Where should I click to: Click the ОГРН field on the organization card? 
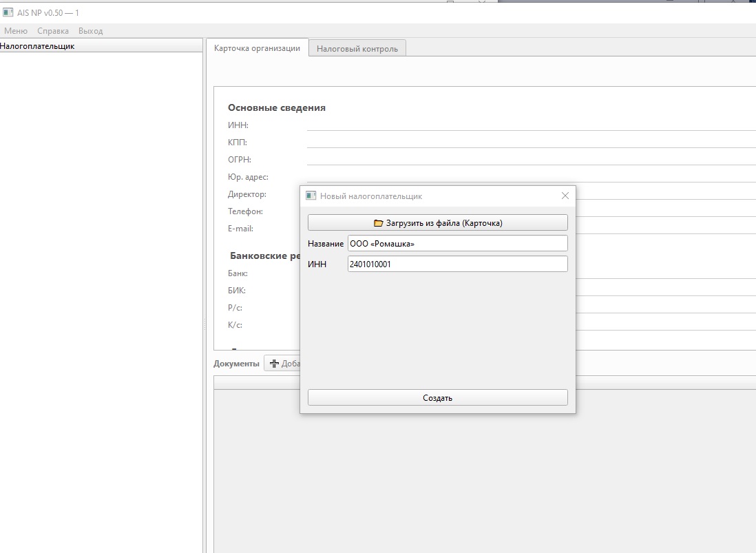530,159
